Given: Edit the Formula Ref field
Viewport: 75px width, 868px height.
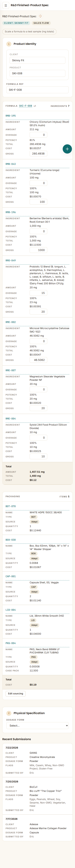Looking at the screenshot, I should (x=37, y=90).
